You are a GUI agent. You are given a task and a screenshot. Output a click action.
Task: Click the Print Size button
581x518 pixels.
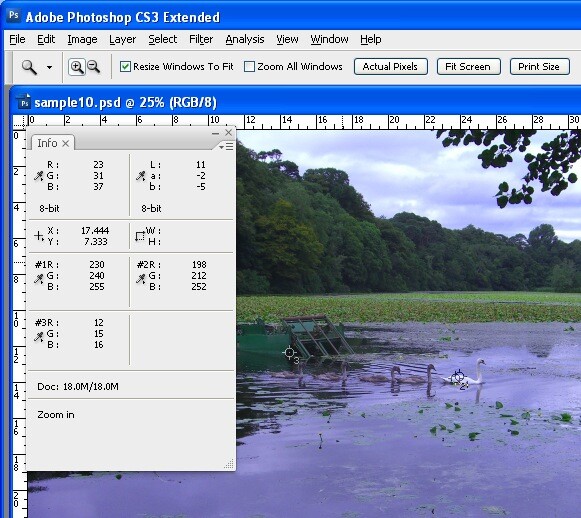pyautogui.click(x=540, y=67)
